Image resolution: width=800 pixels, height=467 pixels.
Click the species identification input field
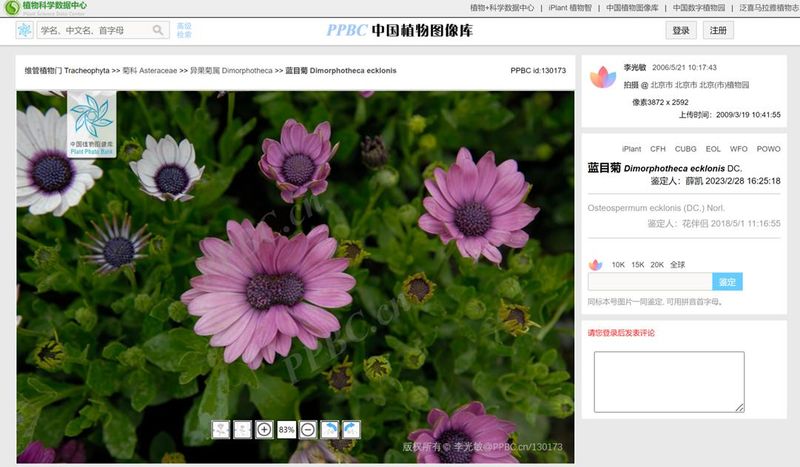click(650, 282)
